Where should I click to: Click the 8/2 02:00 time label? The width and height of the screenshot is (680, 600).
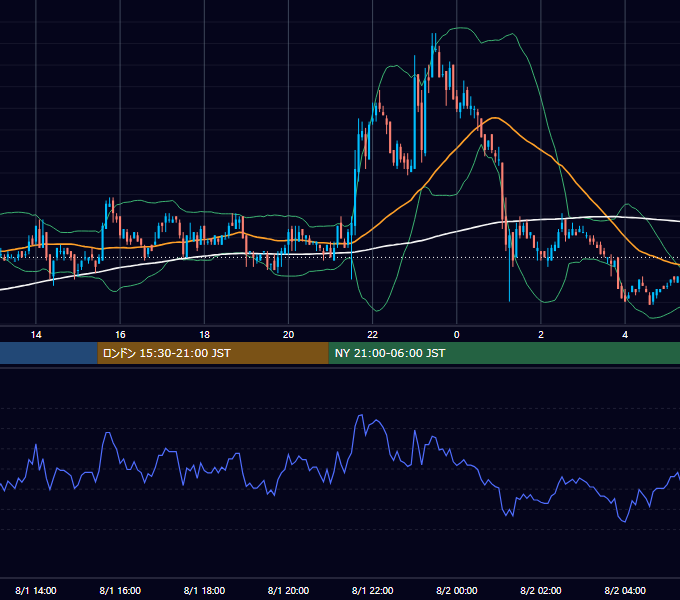click(541, 590)
